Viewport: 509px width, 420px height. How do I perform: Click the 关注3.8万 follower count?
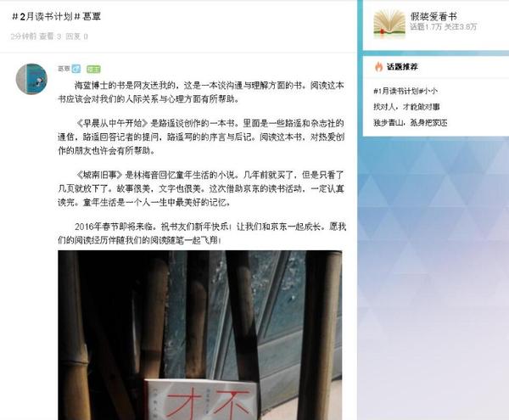click(461, 27)
